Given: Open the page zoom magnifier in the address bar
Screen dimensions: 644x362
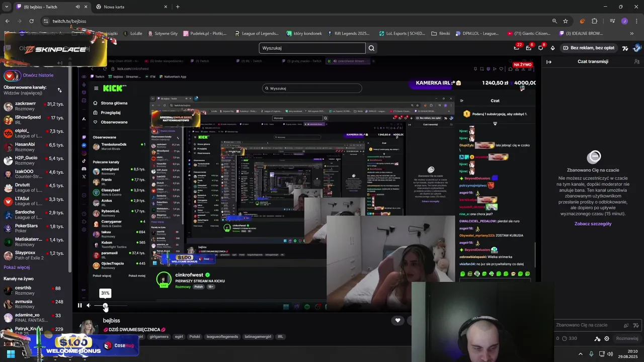Looking at the screenshot, I should click(554, 21).
